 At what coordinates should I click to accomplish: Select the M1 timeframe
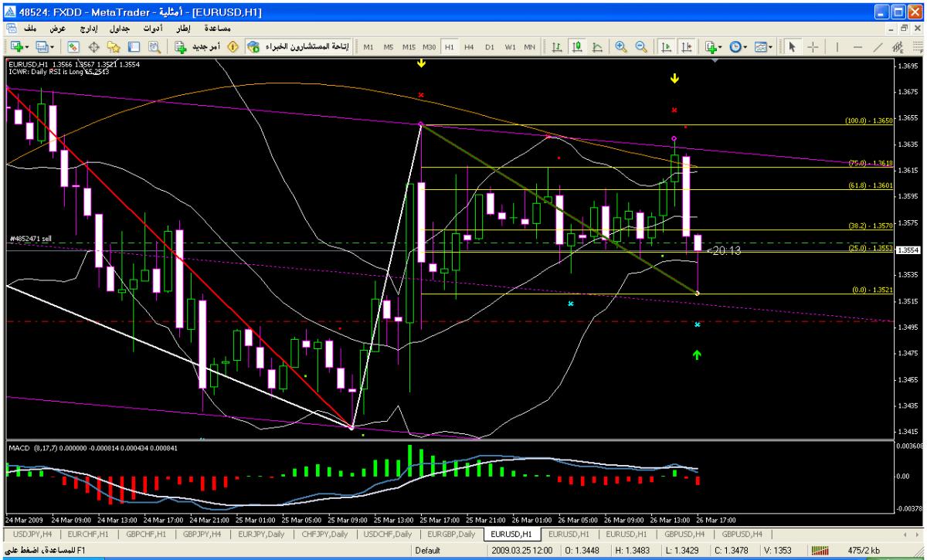(368, 47)
